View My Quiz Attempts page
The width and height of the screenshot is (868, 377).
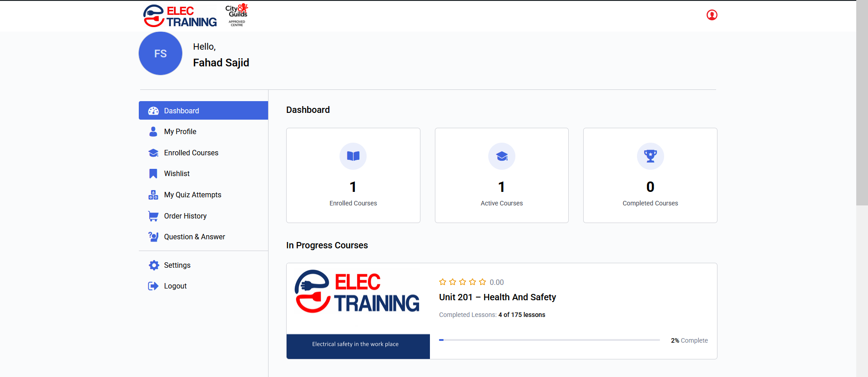coord(193,195)
